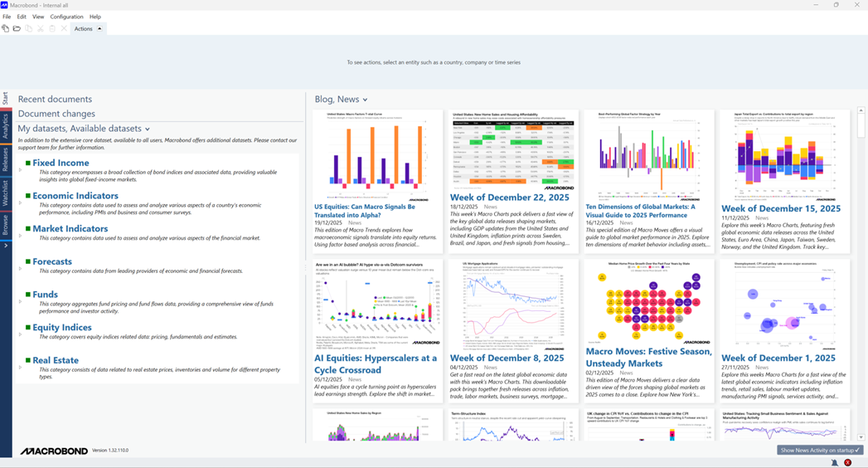Click the open folder toolbar icon
868x468 pixels.
tap(17, 28)
